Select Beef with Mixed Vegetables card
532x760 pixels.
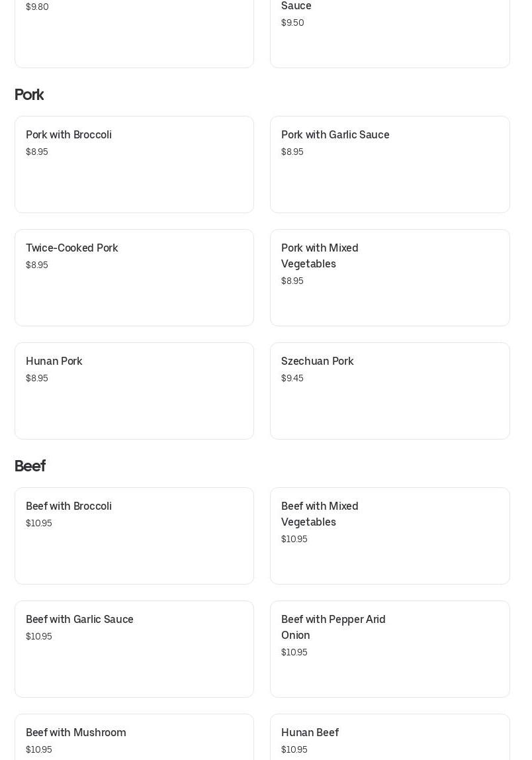coord(390,536)
